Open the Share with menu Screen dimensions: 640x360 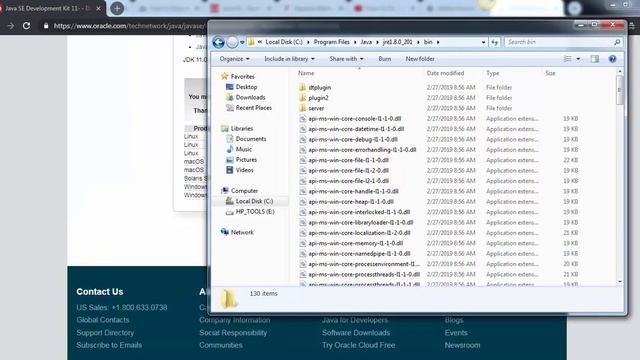pyautogui.click(x=346, y=59)
